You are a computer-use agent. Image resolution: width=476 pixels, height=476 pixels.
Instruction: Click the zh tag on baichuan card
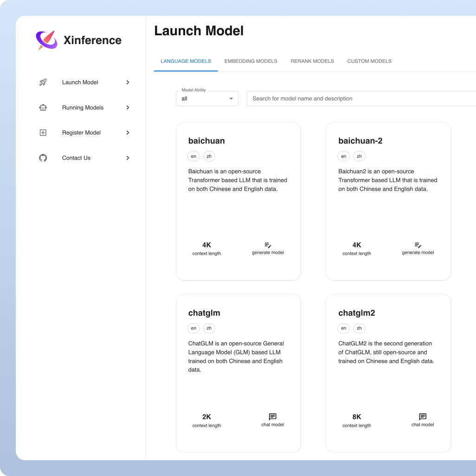pos(209,156)
